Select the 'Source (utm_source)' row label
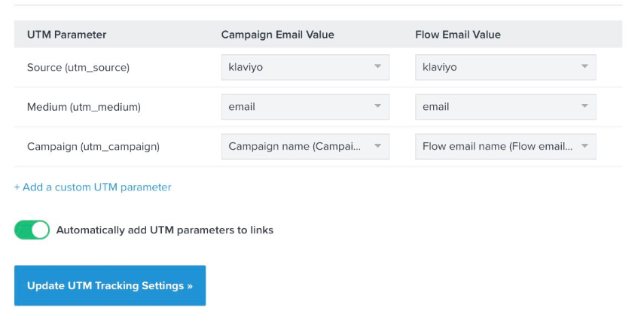644x317 pixels. pyautogui.click(x=78, y=67)
